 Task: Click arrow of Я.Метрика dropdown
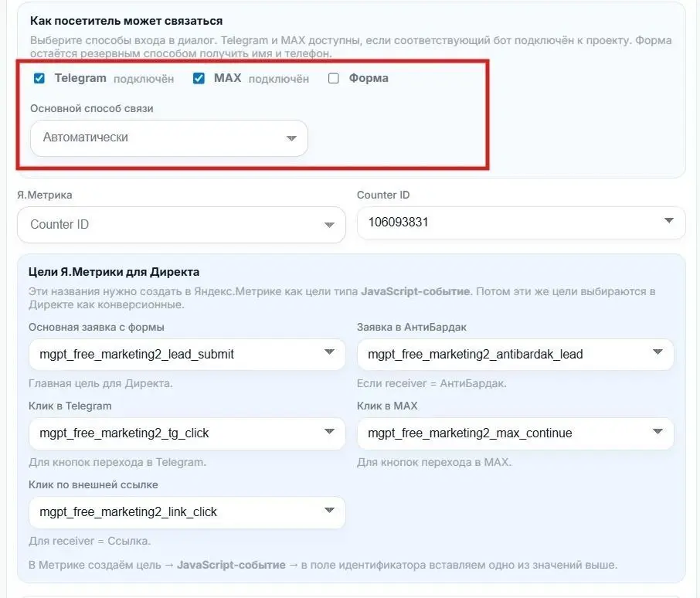pyautogui.click(x=329, y=225)
